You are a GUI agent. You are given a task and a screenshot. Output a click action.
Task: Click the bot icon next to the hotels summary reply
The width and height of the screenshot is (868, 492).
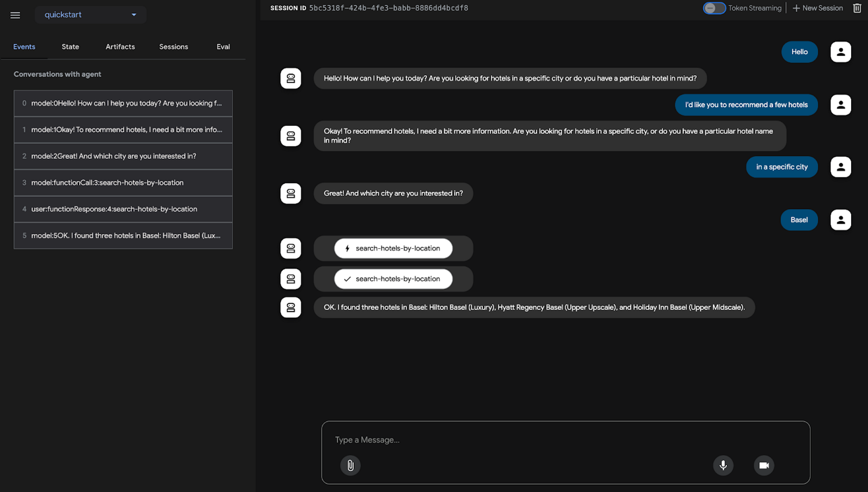291,307
